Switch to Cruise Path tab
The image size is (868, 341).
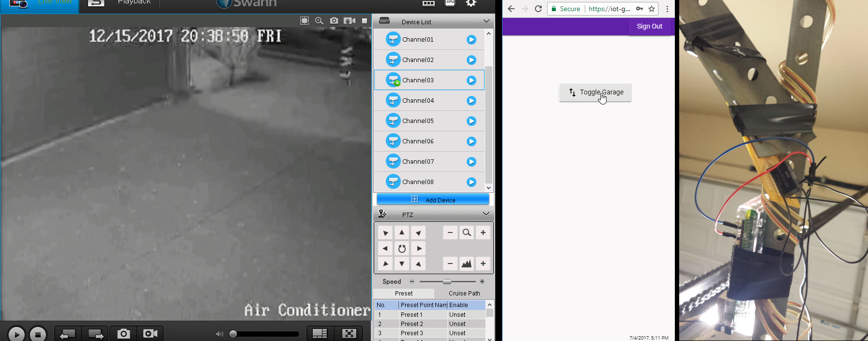coord(464,294)
